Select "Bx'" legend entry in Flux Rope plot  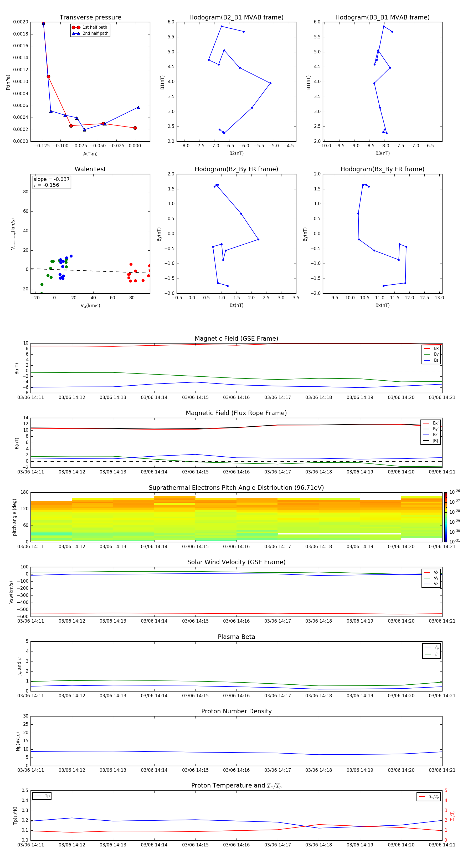pyautogui.click(x=431, y=423)
